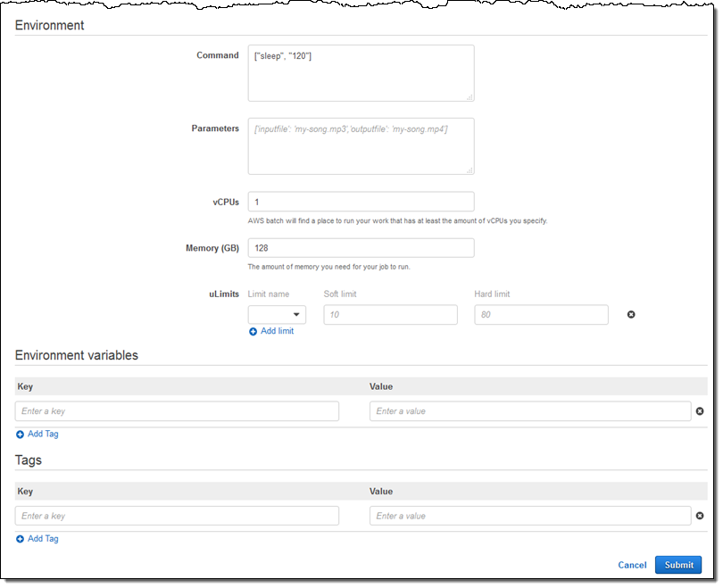Screen dimensions: 723x588
Task: Click the Hard limit input
Action: coord(541,315)
